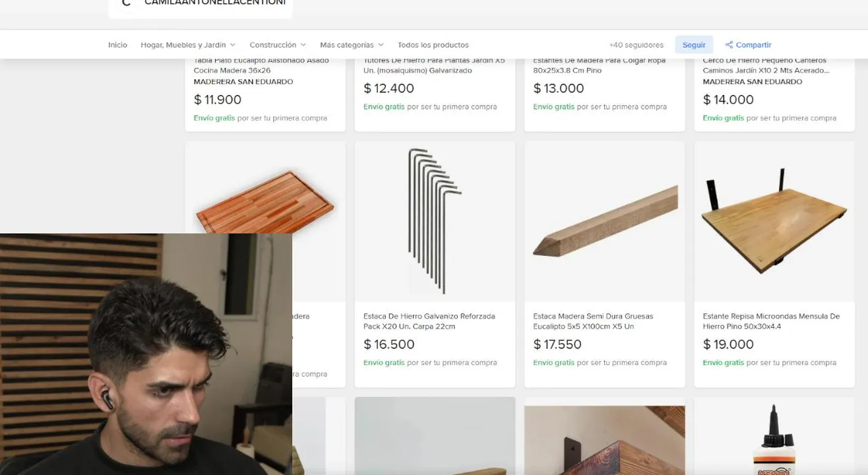Click the Seguir follow button

pyautogui.click(x=693, y=45)
